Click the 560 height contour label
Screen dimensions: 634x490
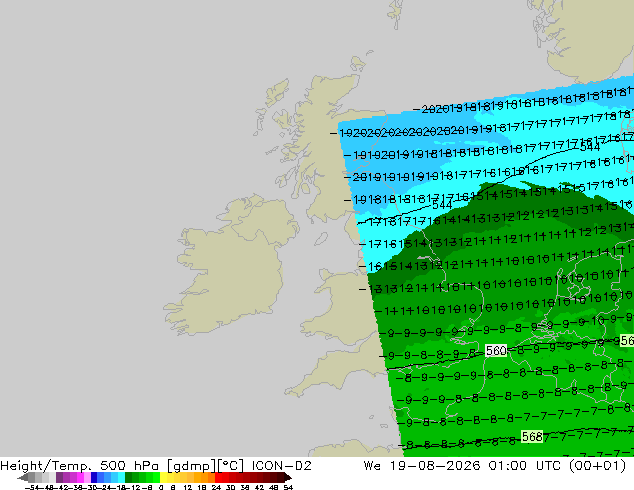click(496, 351)
